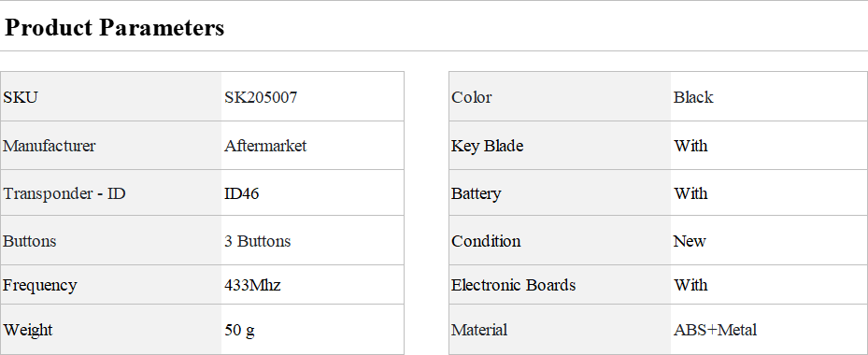
Task: Click the Battery label cell
Action: [560, 192]
